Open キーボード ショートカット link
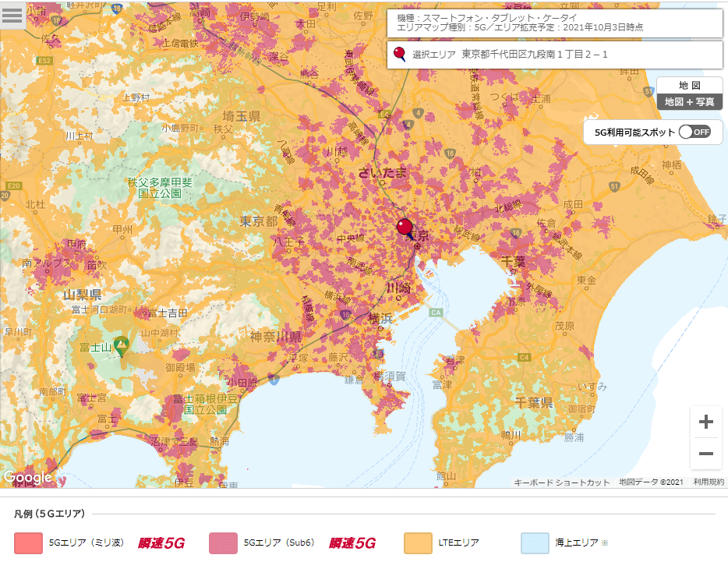The image size is (728, 562). [x=561, y=482]
